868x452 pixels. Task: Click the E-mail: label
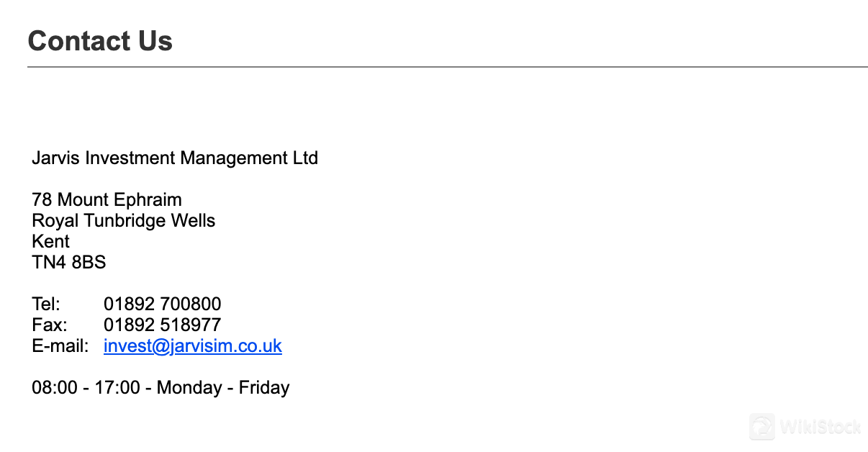pos(60,345)
